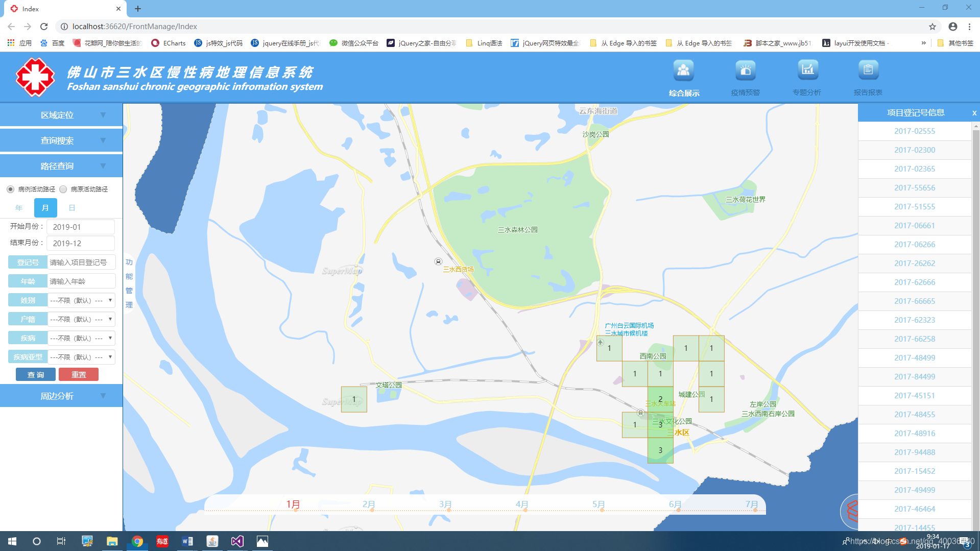Open File Explorer from taskbar
This screenshot has height=551, width=980.
click(x=112, y=541)
